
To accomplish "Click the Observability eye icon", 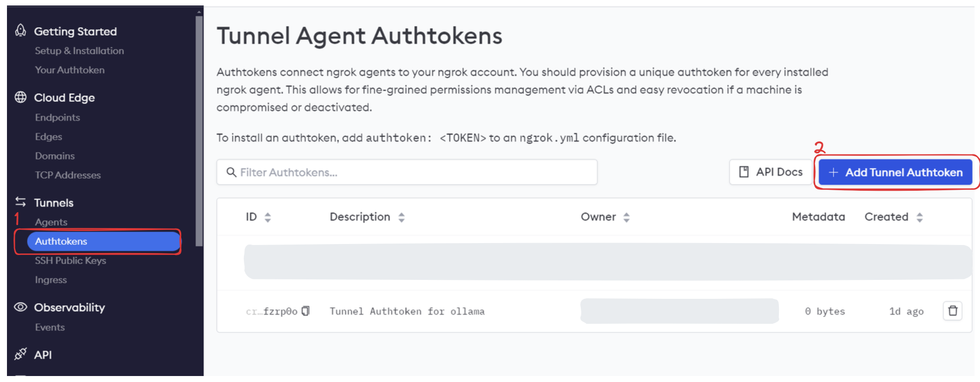I will coord(20,307).
